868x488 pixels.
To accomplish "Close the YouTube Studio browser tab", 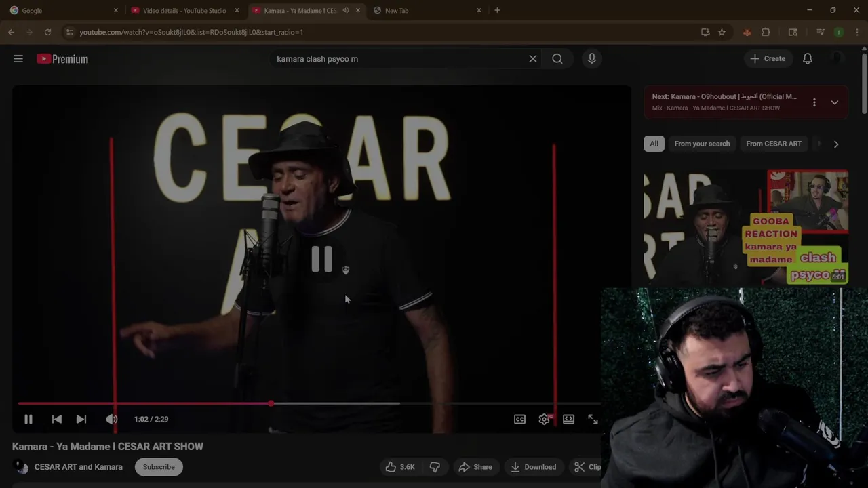I will [237, 11].
